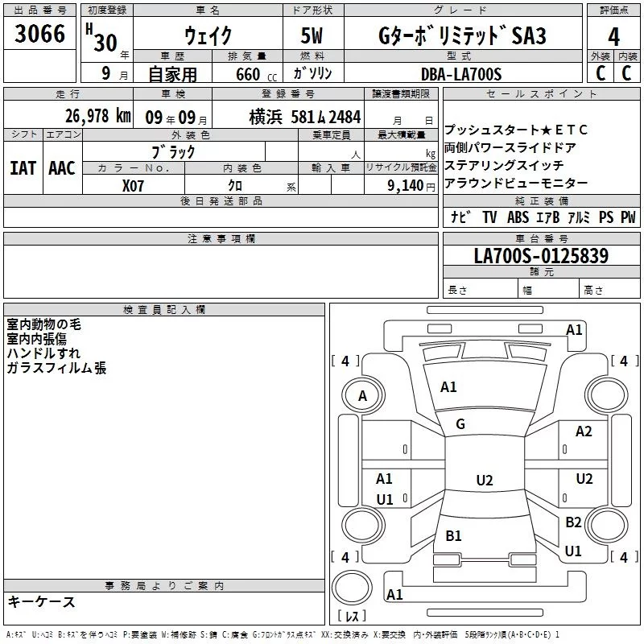Click the キーケース note text
This screenshot has width=644, height=644.
point(41,601)
